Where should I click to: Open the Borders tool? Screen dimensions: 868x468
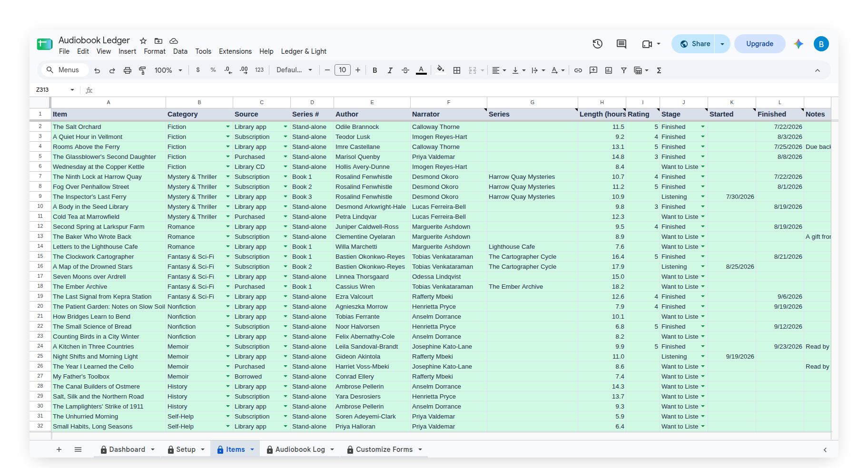457,70
